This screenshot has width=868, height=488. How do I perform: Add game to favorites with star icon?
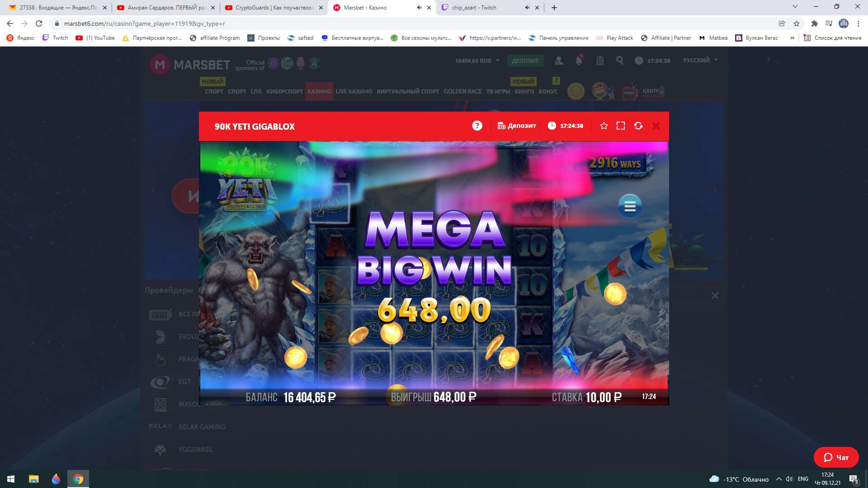(604, 126)
